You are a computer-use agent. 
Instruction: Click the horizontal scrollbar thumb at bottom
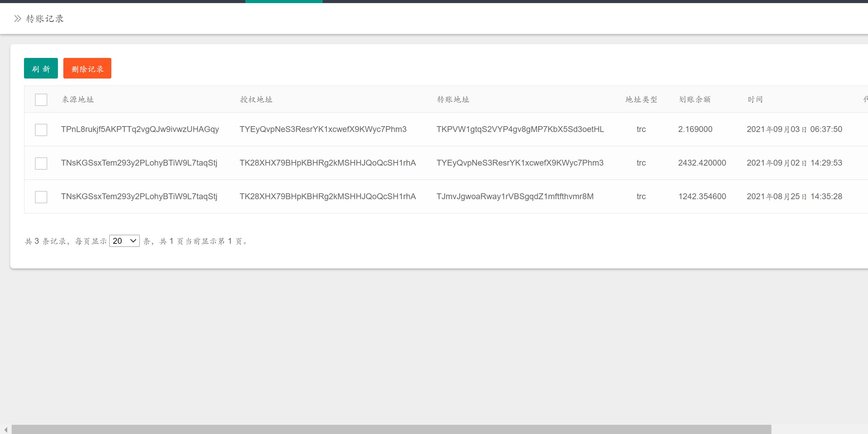tap(391, 429)
